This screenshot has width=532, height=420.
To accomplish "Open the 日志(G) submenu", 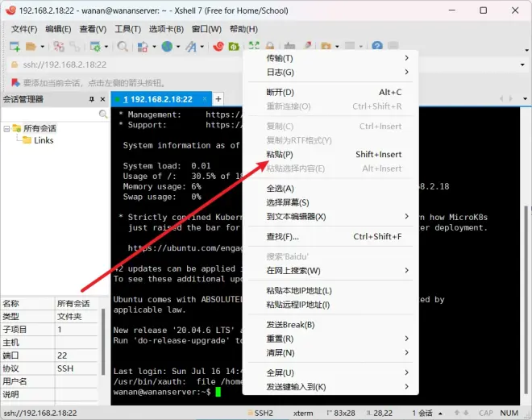I will tap(330, 73).
